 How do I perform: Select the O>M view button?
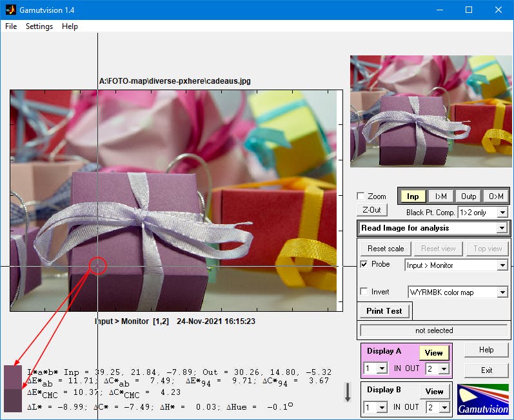point(496,196)
